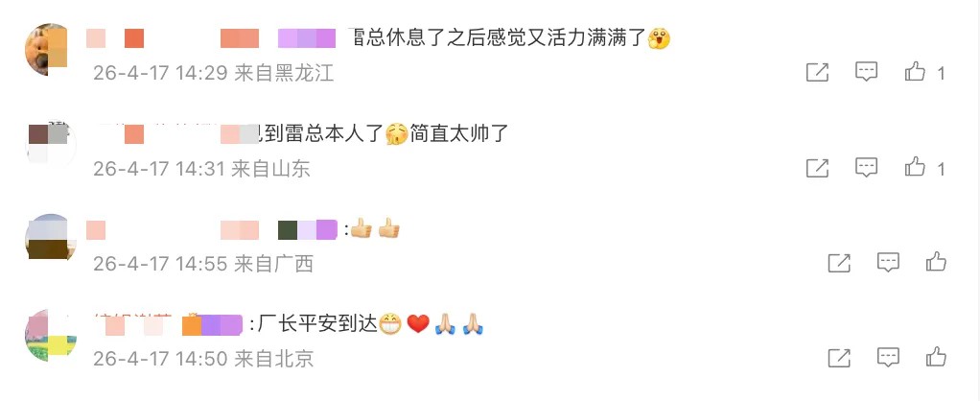Reply to the Guangxi comment

click(888, 262)
